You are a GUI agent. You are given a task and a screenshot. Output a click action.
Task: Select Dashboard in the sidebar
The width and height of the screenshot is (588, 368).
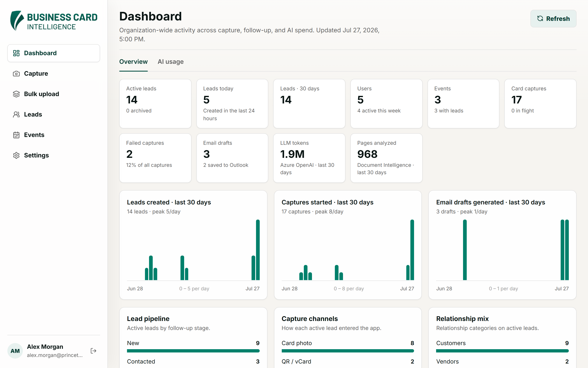coord(54,53)
